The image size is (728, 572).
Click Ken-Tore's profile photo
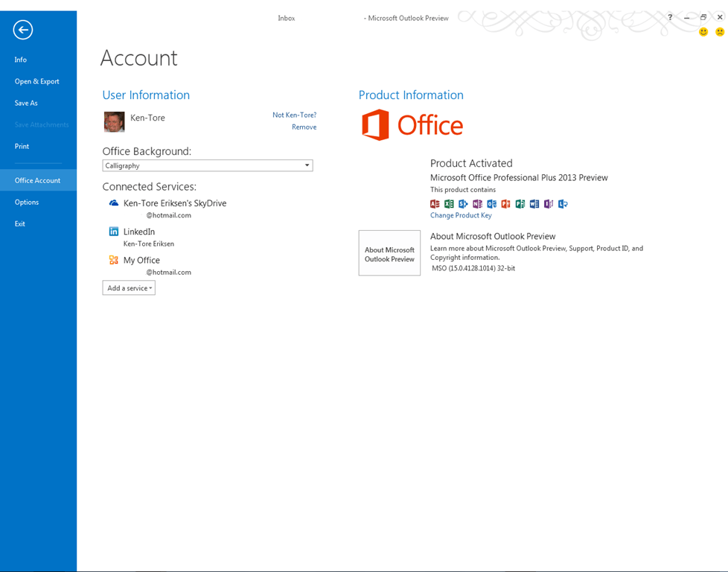click(114, 121)
